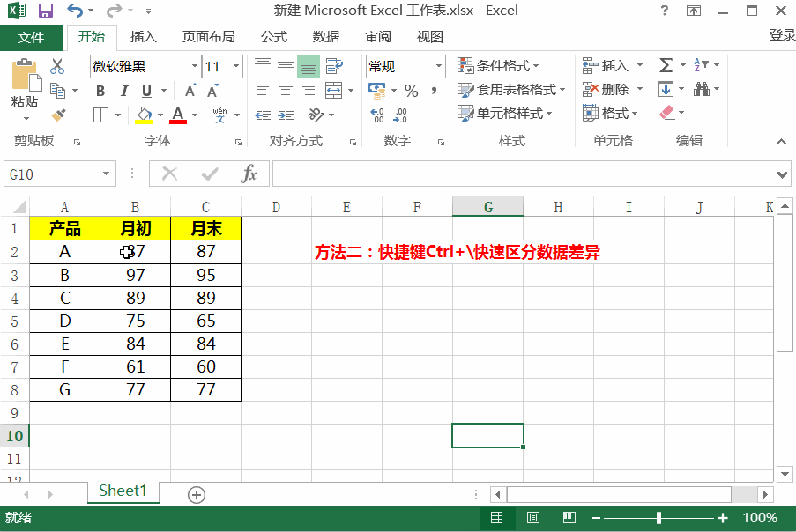
Task: Decrease decimal places
Action: click(400, 115)
